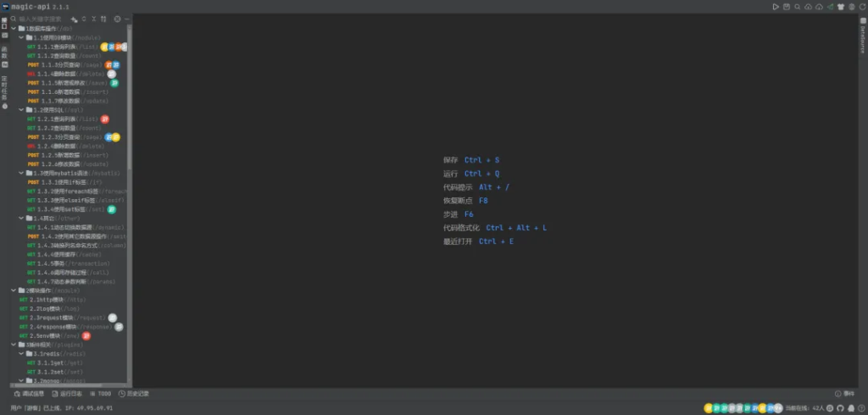
Task: Click the locate target icon in tree toolbar
Action: tap(117, 19)
